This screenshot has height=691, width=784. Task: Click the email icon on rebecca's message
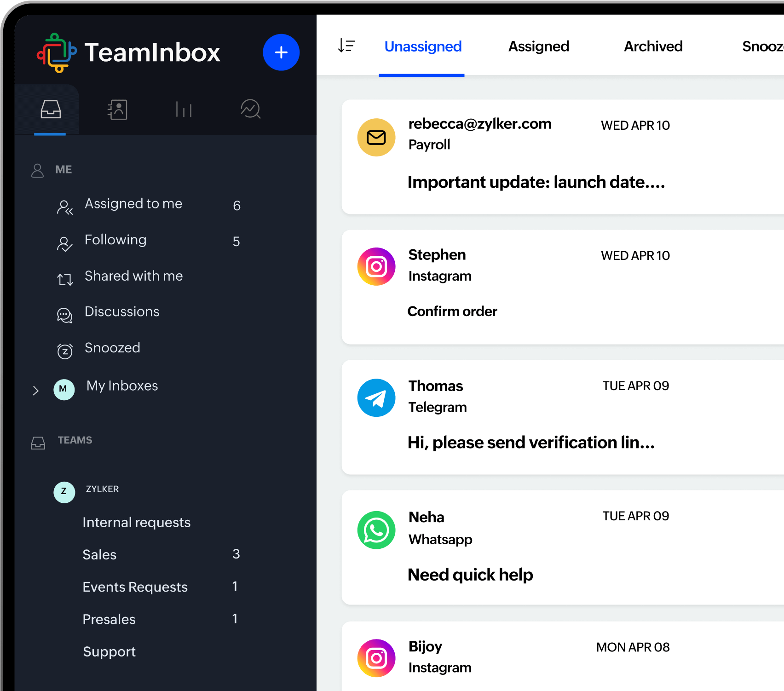tap(376, 137)
